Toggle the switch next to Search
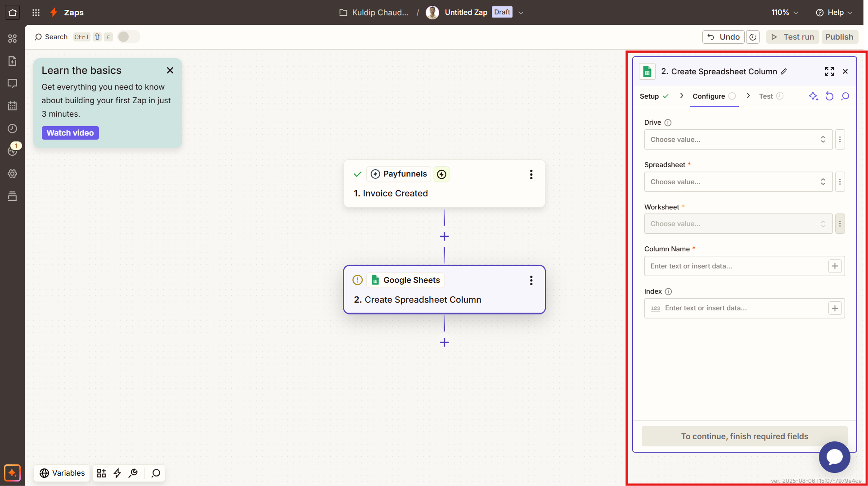 click(129, 36)
